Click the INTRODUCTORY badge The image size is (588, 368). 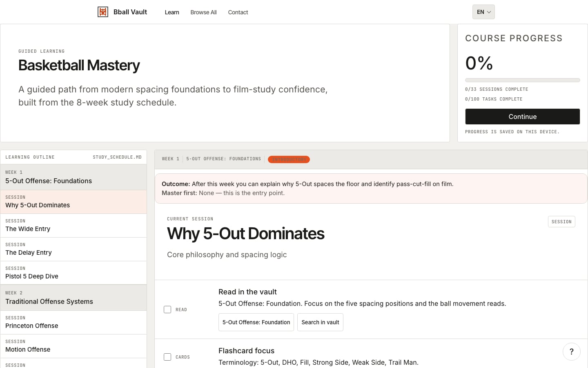tap(289, 159)
